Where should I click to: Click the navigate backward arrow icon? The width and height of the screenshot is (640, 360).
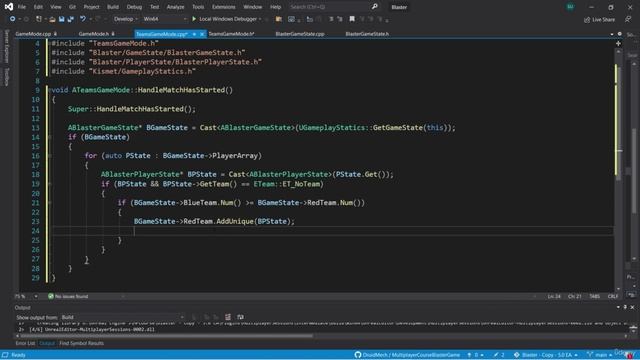13,19
